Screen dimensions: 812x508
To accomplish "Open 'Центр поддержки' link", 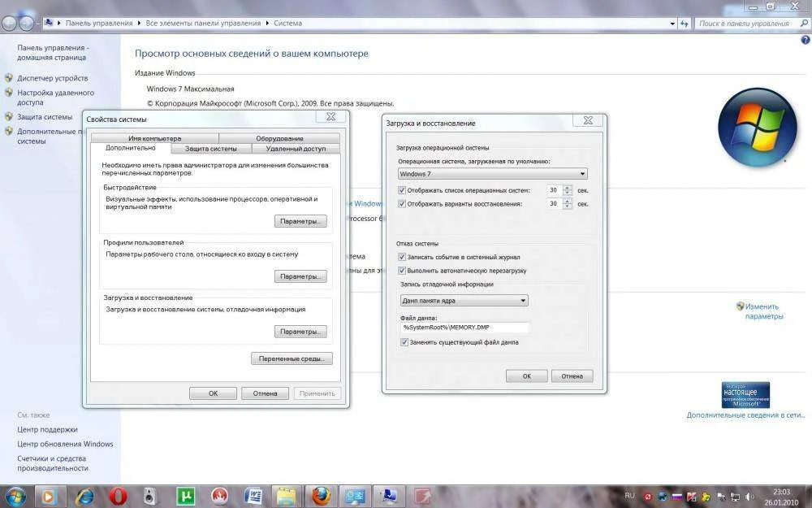I will 47,430.
